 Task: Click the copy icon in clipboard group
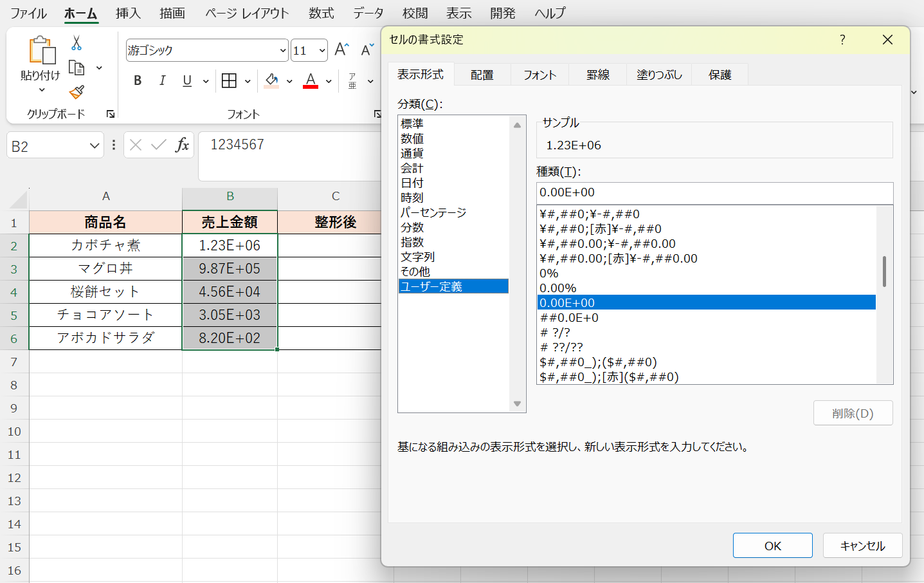77,68
